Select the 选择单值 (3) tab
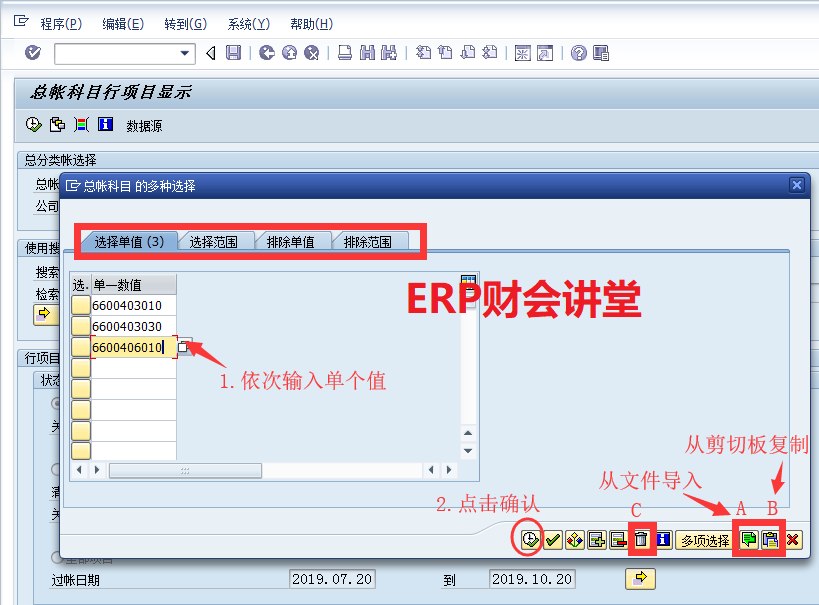Viewport: 819px width, 605px height. point(129,242)
